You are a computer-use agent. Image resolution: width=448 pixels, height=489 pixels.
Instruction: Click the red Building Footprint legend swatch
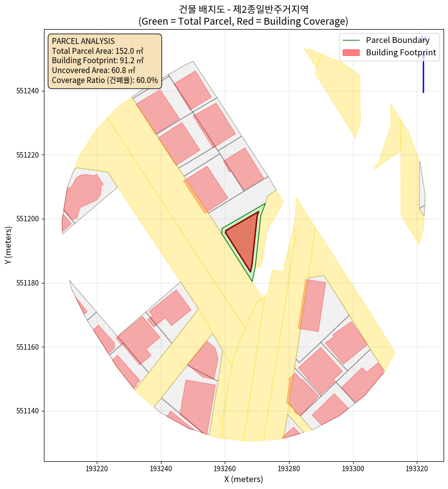coord(351,52)
